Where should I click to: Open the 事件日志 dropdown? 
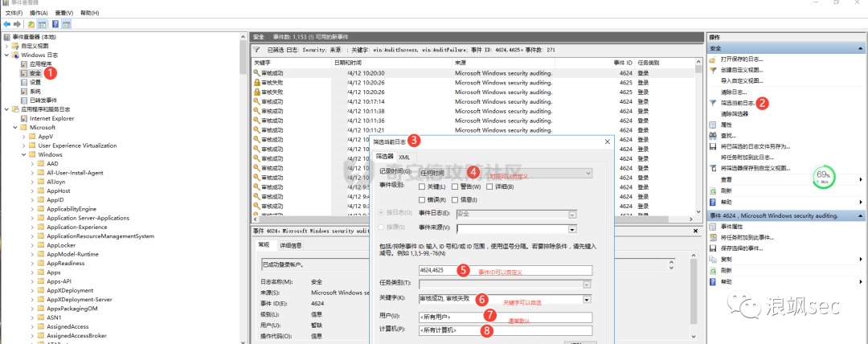(x=573, y=215)
